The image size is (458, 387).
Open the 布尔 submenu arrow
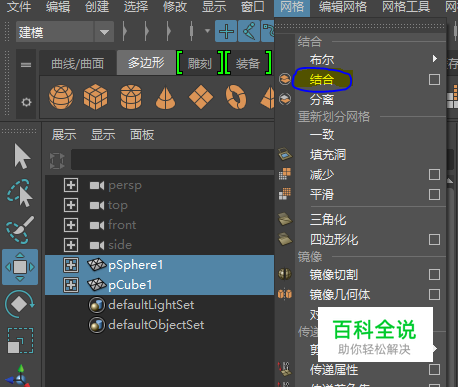[435, 59]
